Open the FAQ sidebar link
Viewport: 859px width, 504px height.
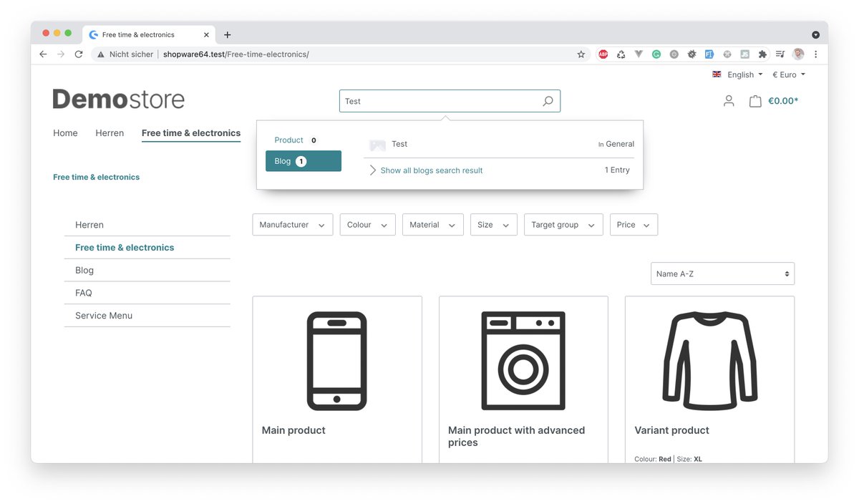pos(83,292)
